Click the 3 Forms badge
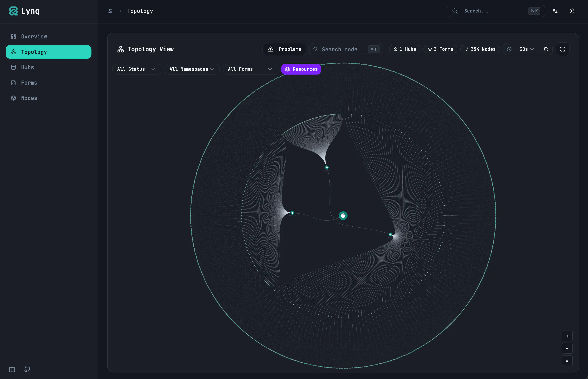The image size is (588, 379). [x=440, y=49]
